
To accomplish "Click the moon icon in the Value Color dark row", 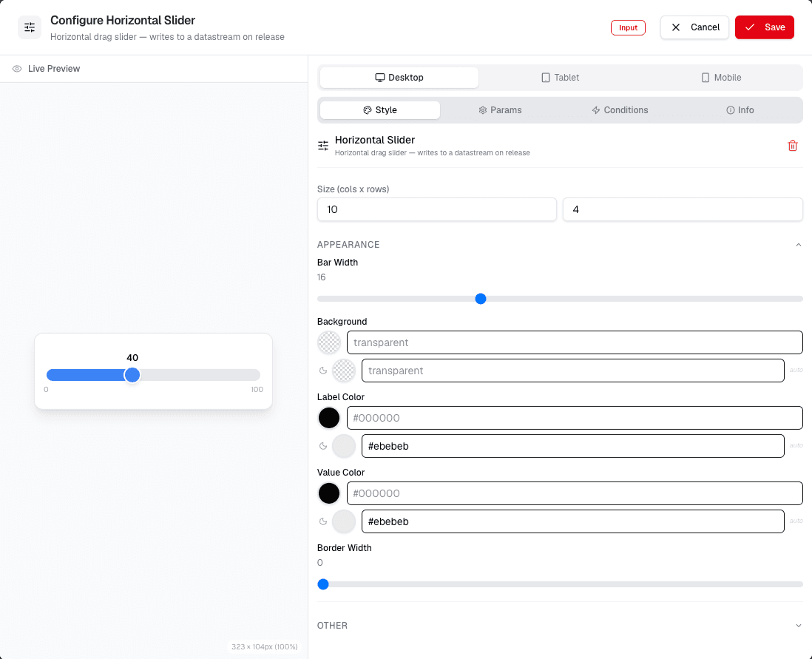I will 323,521.
